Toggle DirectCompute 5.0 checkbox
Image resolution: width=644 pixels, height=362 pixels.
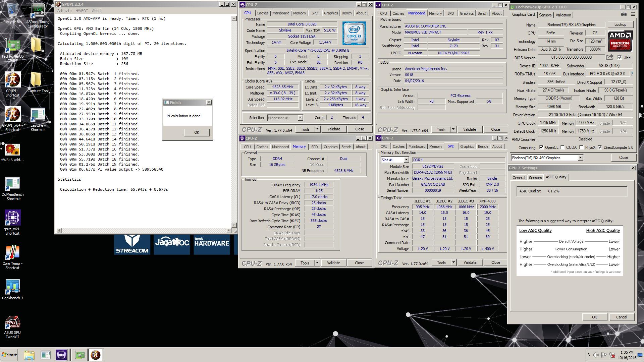[600, 147]
